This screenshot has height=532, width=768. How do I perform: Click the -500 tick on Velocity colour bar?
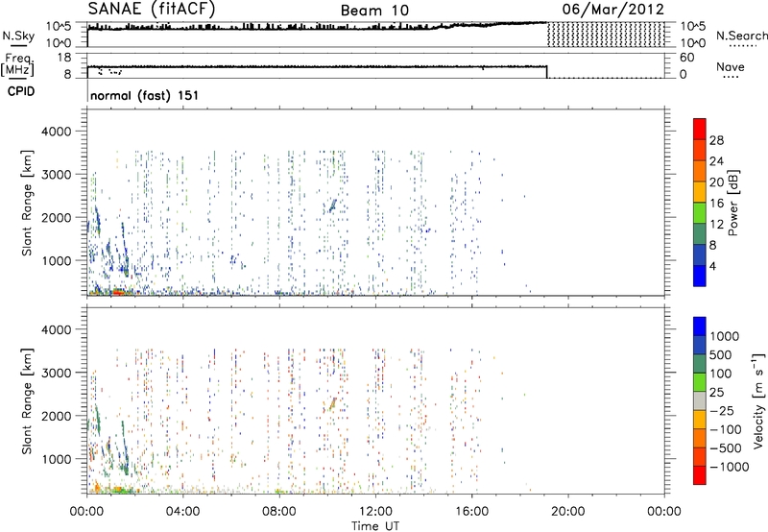pos(725,448)
